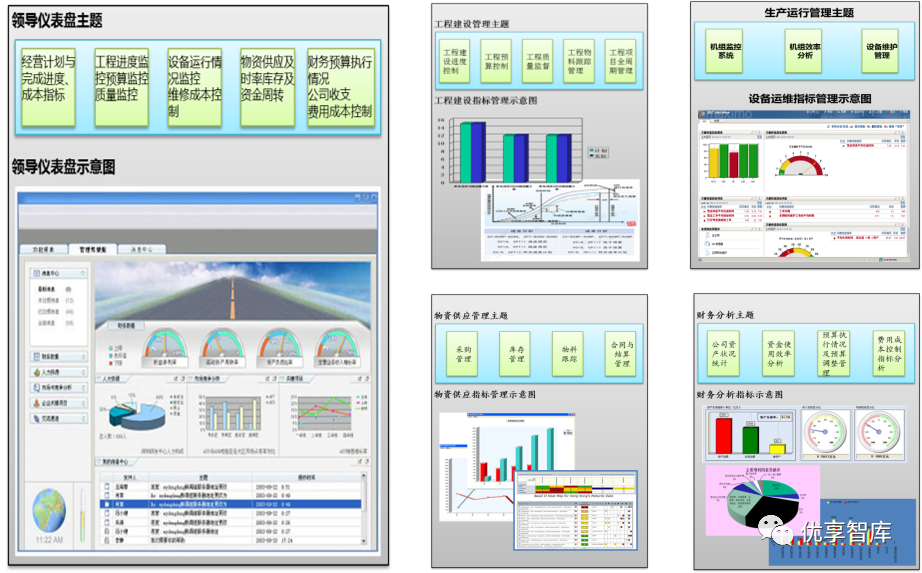Click the 公司资产状况统计 box
This screenshot has height=573, width=922.
[x=723, y=354]
